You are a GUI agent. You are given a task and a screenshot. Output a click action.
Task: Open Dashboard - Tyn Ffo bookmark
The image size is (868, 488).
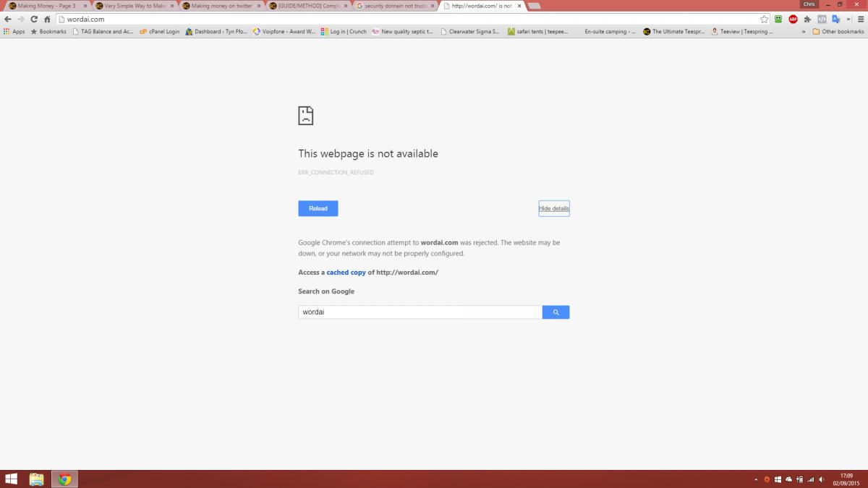[x=216, y=32]
